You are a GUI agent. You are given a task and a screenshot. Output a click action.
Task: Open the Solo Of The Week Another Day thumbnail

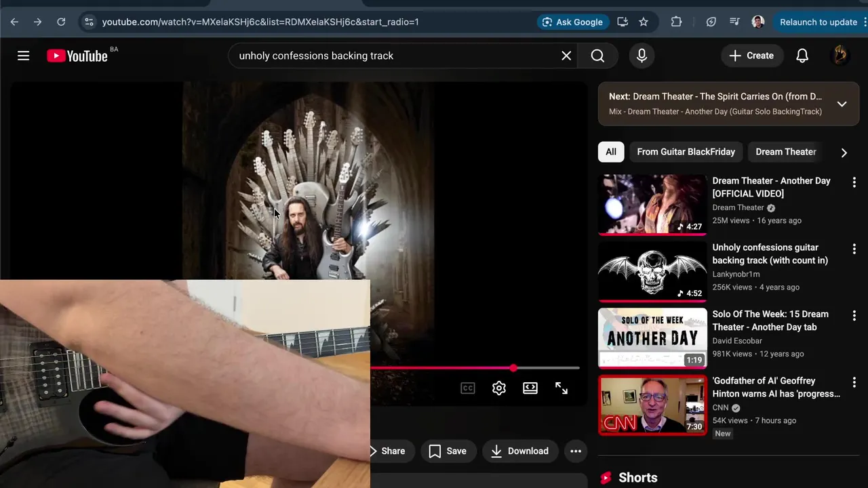[x=652, y=338]
